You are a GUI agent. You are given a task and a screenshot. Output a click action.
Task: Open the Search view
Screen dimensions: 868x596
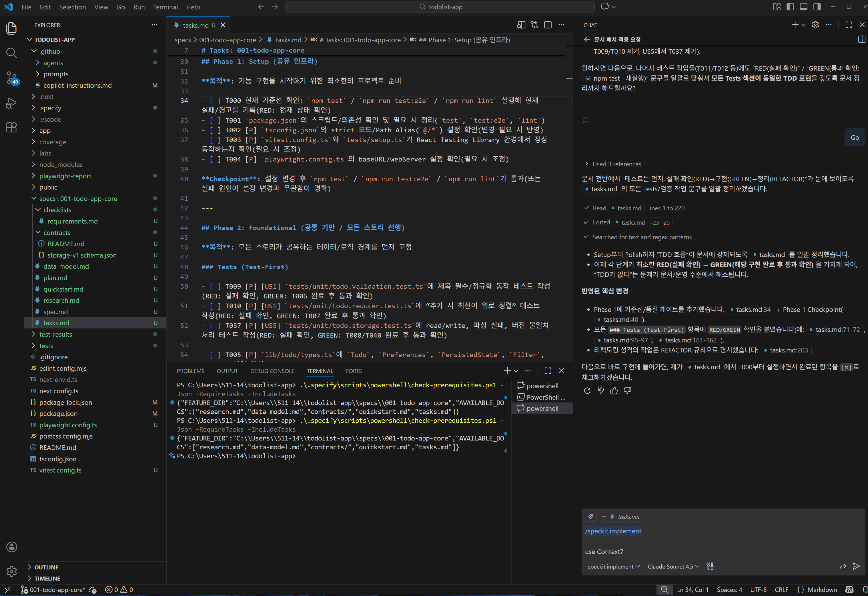tap(12, 53)
